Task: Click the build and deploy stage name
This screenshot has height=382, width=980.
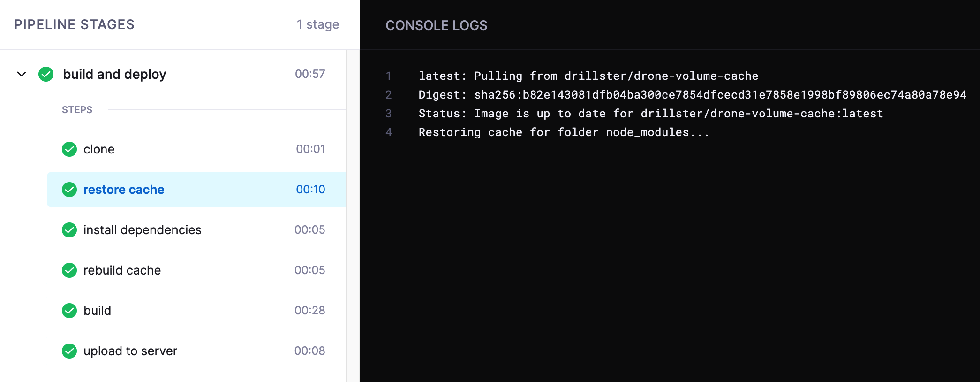Action: pos(114,74)
